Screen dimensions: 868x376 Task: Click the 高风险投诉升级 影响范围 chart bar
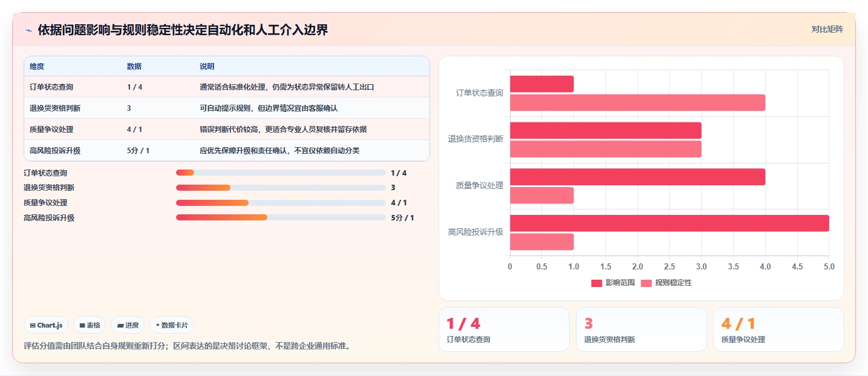click(x=670, y=223)
